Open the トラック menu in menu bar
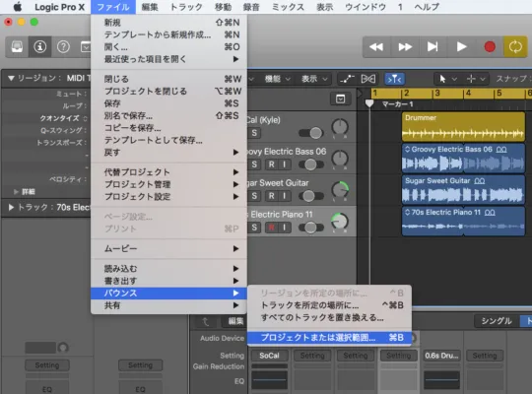Image resolution: width=532 pixels, height=394 pixels. click(186, 7)
